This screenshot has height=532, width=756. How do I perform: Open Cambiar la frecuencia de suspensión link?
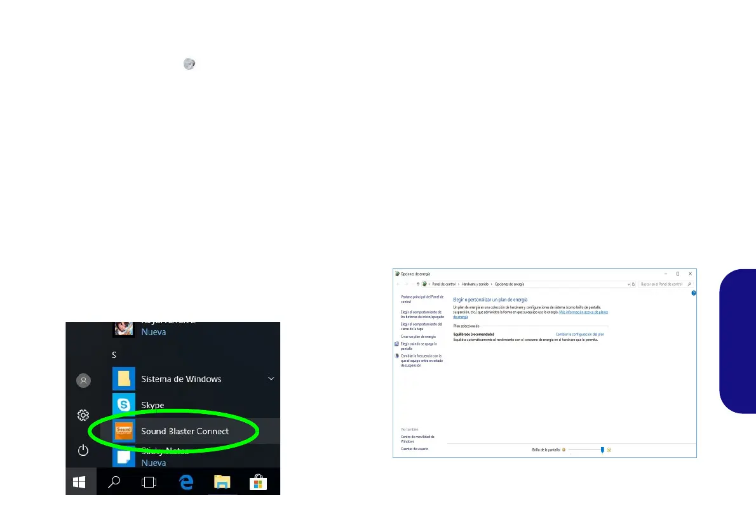[421, 361]
